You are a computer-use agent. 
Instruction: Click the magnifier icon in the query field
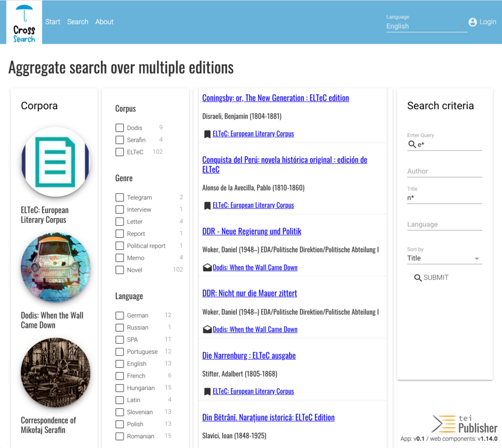click(412, 144)
